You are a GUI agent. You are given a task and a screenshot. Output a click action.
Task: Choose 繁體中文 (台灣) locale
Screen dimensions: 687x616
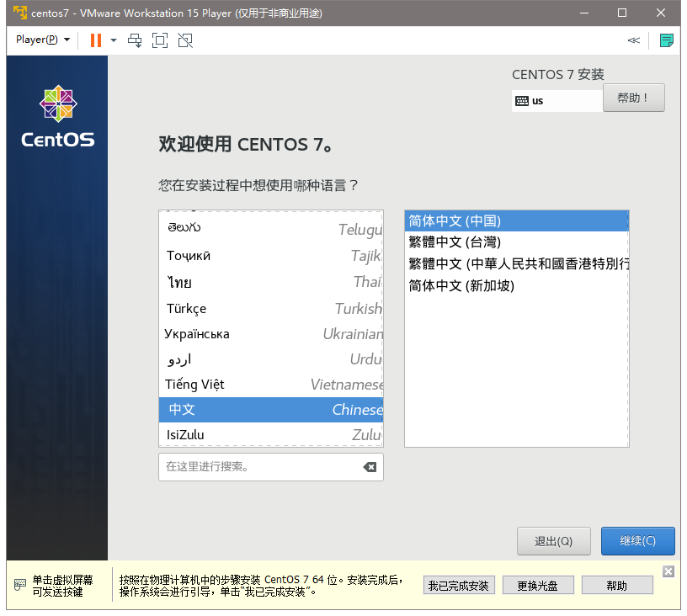pyautogui.click(x=455, y=242)
